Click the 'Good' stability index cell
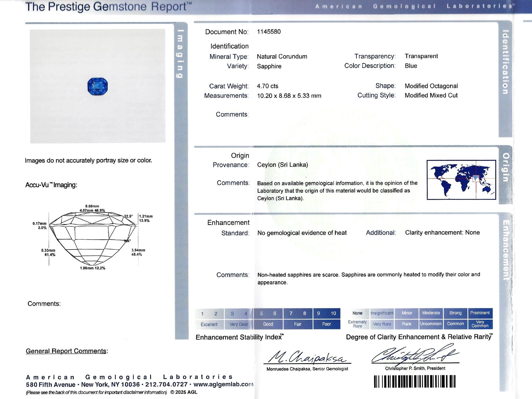 coord(268,324)
